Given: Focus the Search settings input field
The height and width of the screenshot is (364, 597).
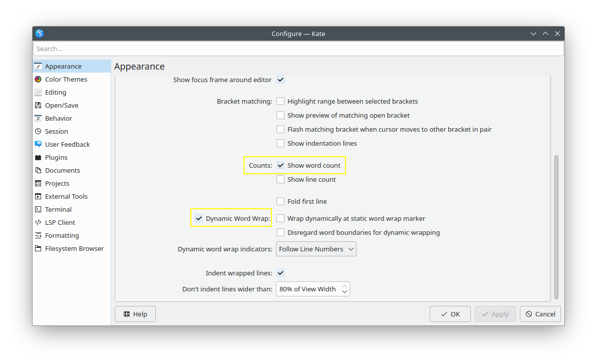Looking at the screenshot, I should click(298, 49).
